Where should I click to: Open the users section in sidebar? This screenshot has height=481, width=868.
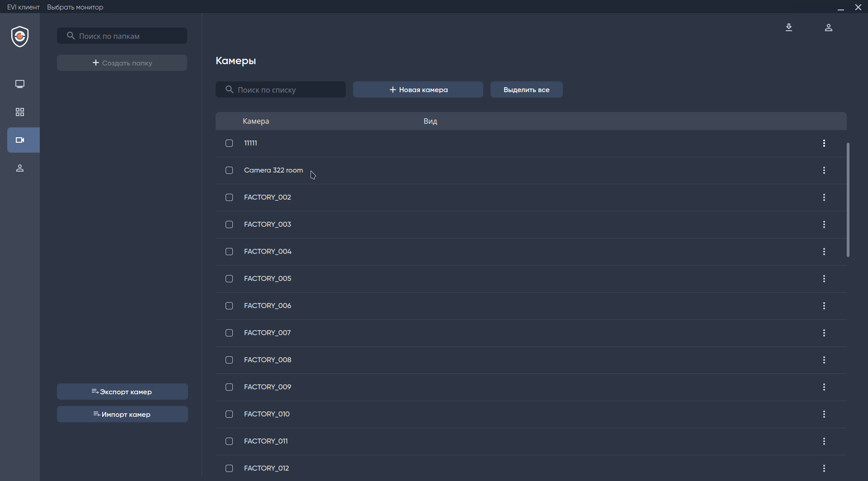coord(20,168)
